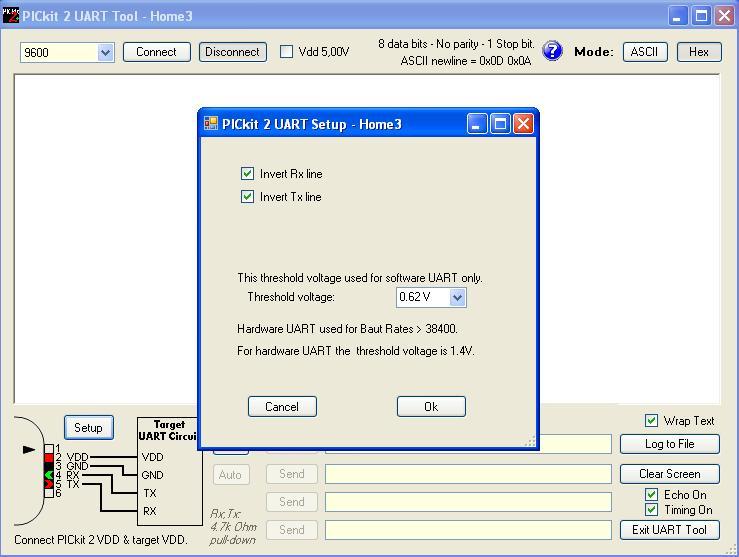Maximize the UART Setup dialog
The height and width of the screenshot is (557, 739).
(x=500, y=124)
